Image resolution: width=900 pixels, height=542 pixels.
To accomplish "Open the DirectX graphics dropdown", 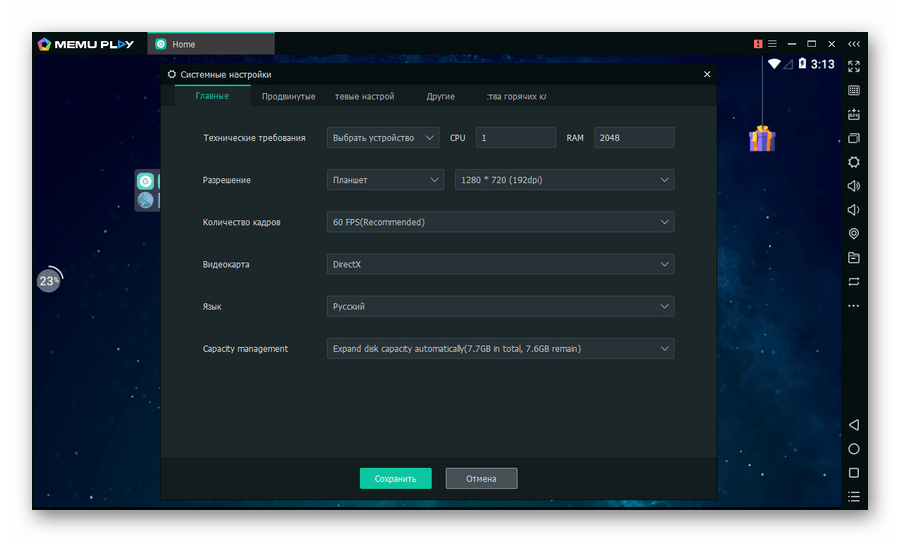I will (500, 264).
